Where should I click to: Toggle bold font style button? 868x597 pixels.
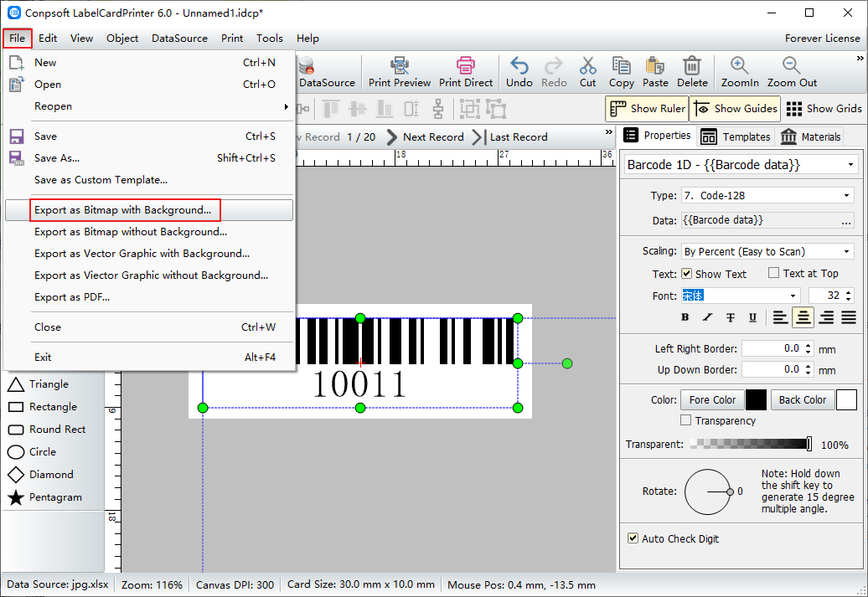pyautogui.click(x=685, y=317)
